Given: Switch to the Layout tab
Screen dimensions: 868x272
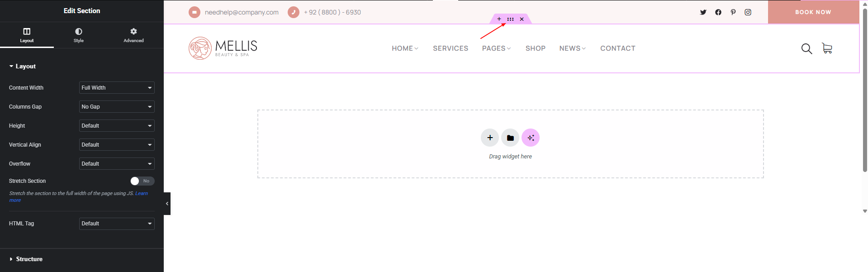Looking at the screenshot, I should (x=27, y=35).
